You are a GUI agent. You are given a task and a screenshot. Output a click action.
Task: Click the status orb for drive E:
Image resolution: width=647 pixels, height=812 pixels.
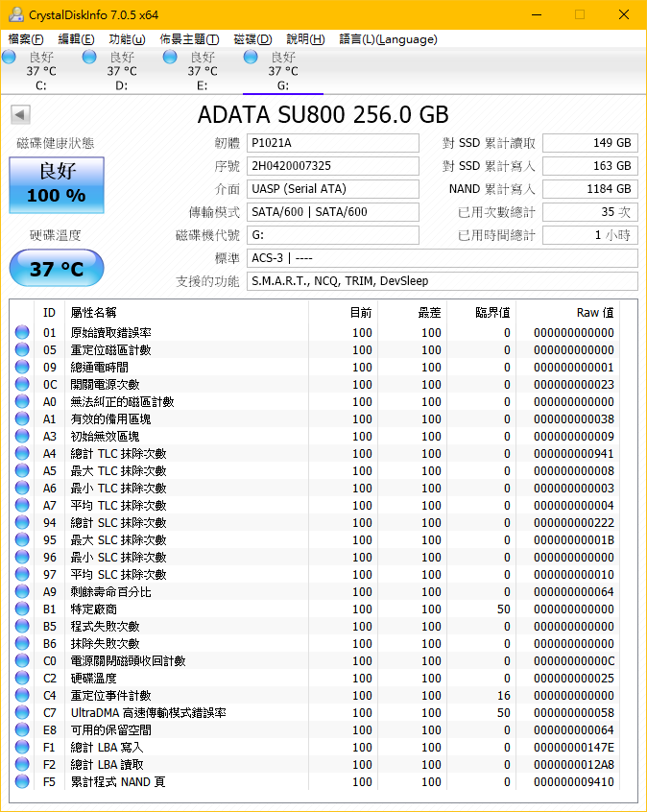coord(170,57)
